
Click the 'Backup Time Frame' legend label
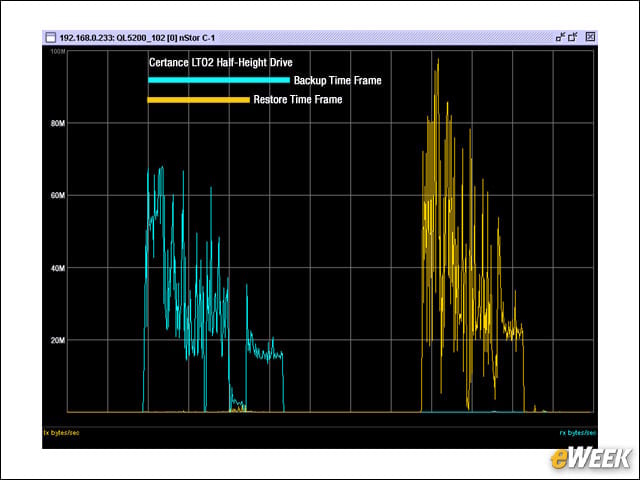(338, 80)
